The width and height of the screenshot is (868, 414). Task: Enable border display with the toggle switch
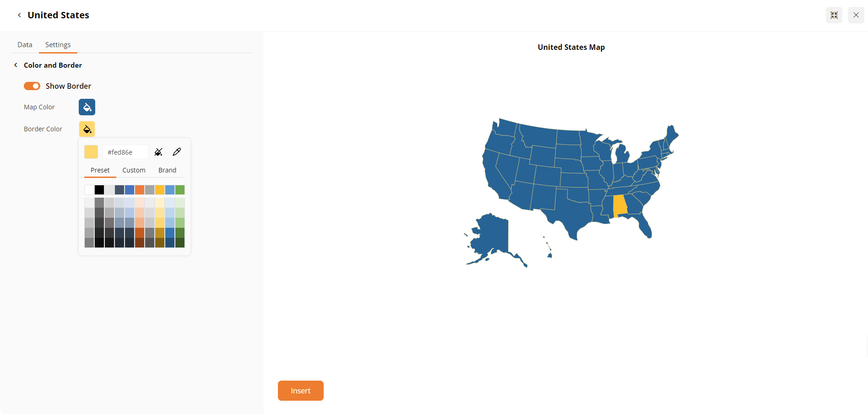coord(32,86)
